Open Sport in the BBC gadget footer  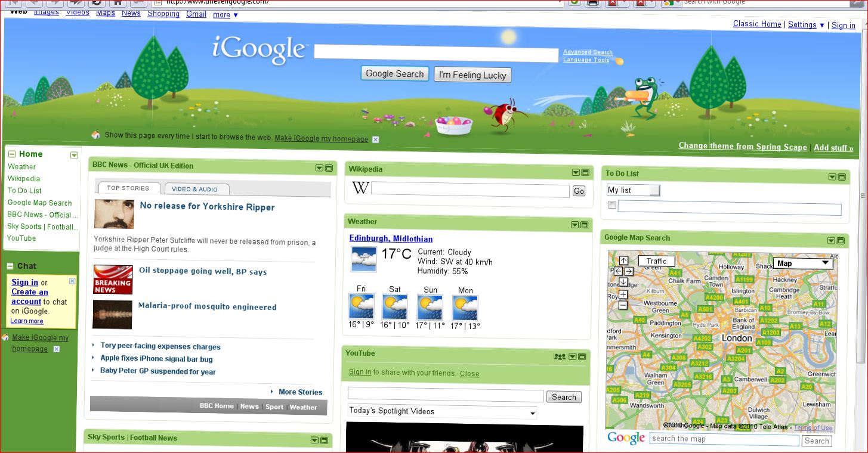point(274,407)
